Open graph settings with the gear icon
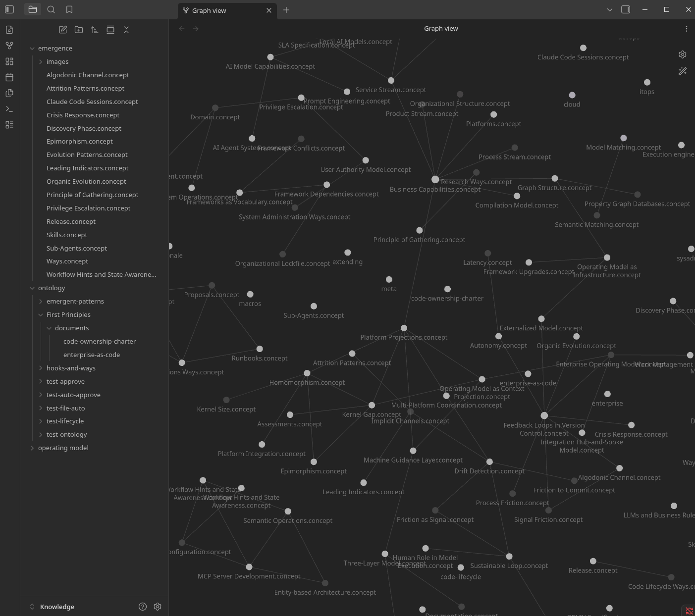The image size is (695, 616). click(x=683, y=54)
